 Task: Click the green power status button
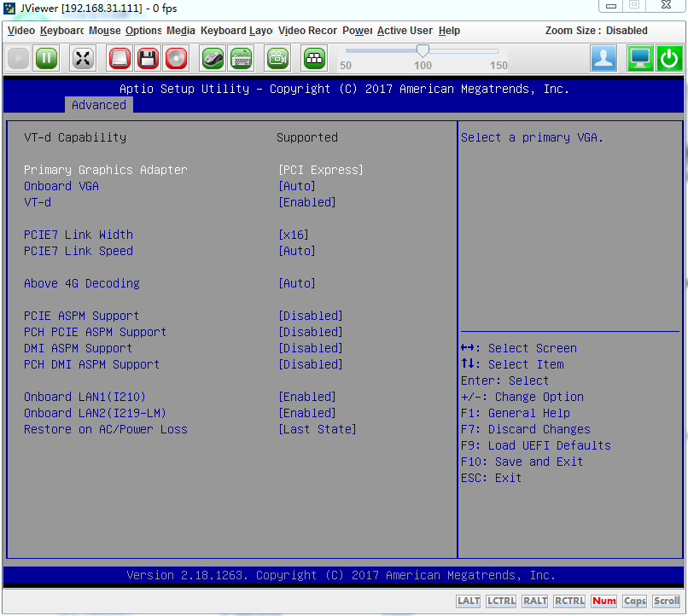(669, 58)
